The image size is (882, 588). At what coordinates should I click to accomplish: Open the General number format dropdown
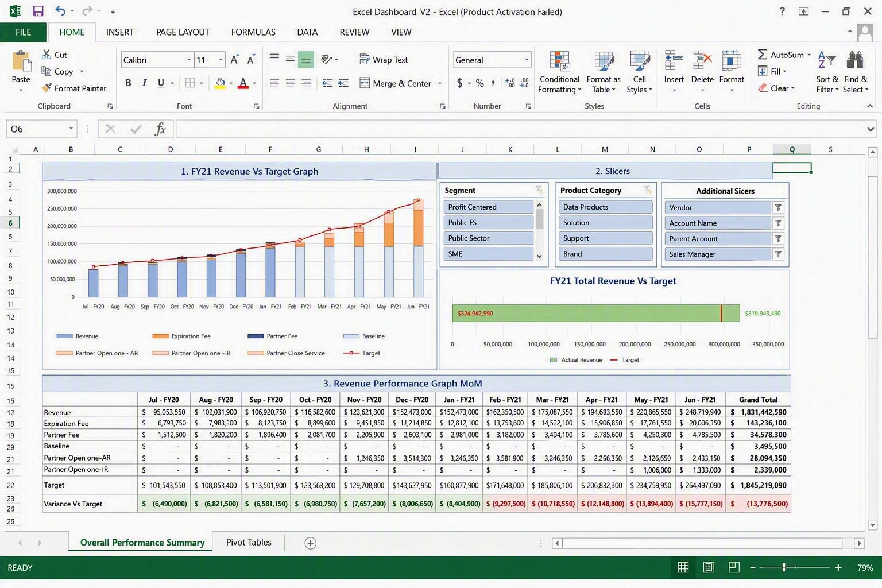[x=527, y=60]
